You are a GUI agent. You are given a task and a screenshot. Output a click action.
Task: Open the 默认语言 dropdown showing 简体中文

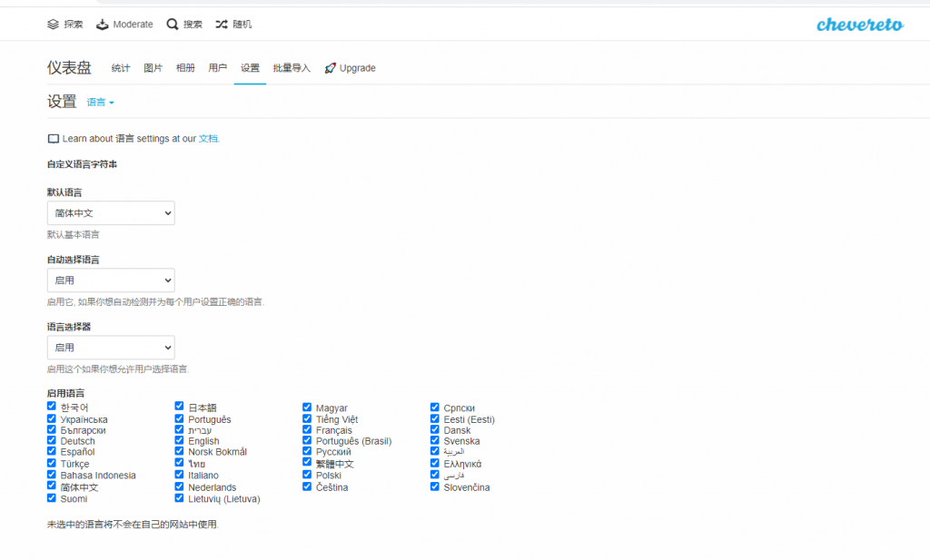click(111, 213)
